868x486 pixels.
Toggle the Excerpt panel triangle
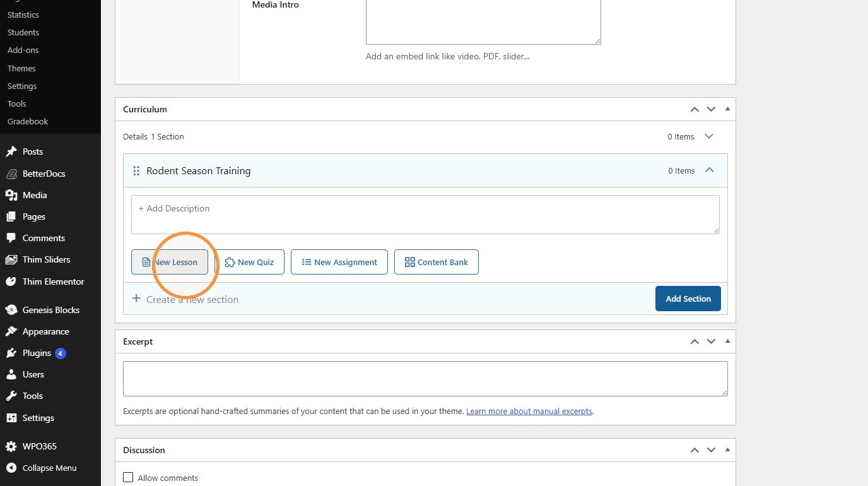point(727,341)
